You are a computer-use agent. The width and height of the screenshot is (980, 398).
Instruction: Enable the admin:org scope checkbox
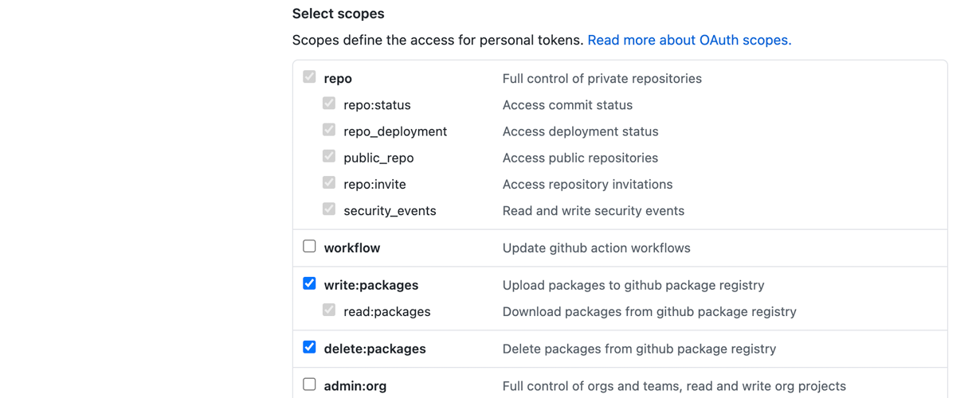309,384
